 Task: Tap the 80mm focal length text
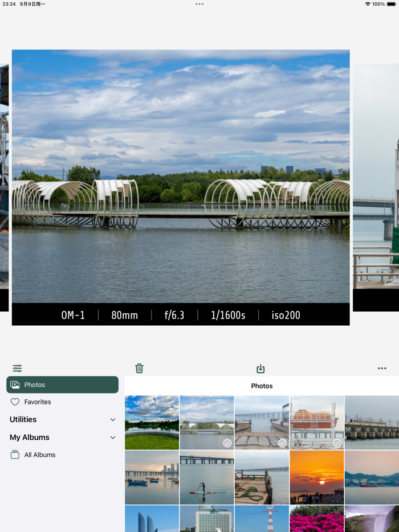click(x=125, y=315)
